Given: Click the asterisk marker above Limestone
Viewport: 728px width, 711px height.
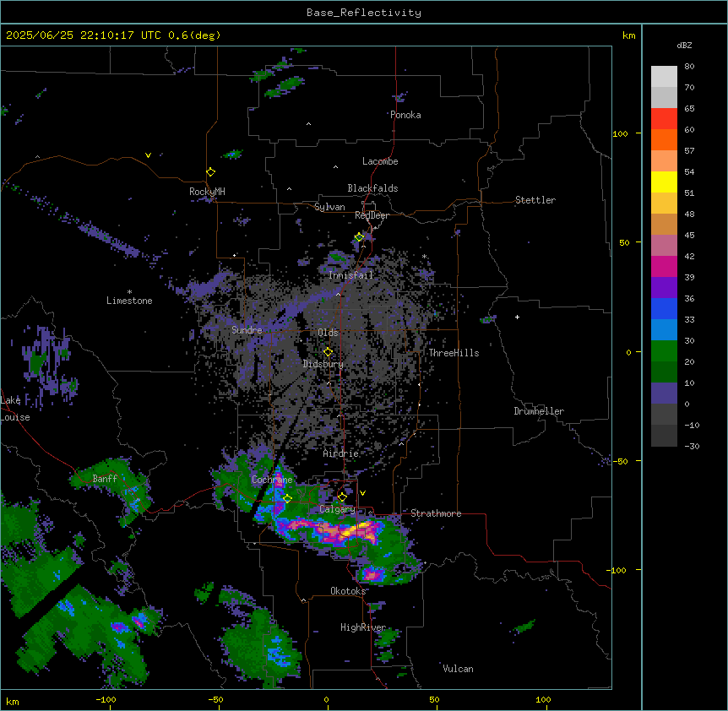Looking at the screenshot, I should pyautogui.click(x=129, y=292).
